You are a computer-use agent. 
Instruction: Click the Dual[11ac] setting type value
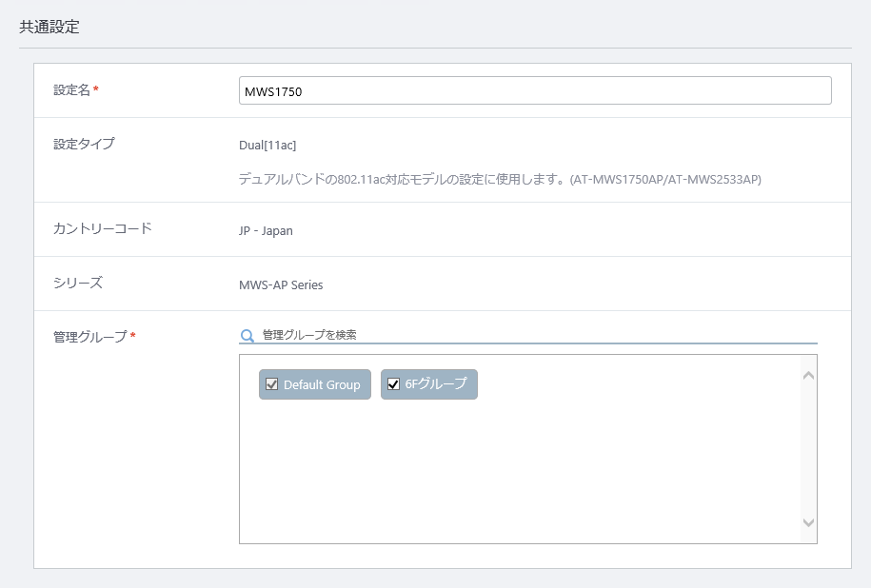(x=267, y=145)
